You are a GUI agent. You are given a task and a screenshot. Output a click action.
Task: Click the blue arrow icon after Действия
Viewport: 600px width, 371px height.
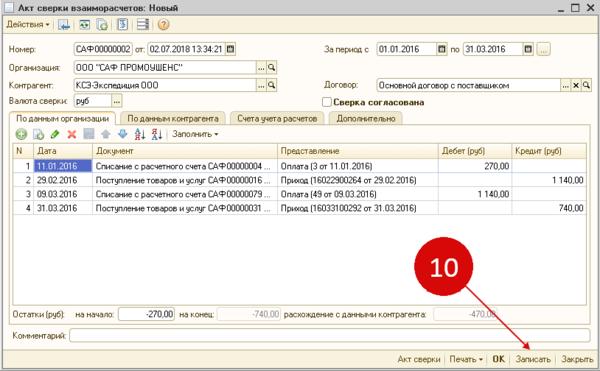(x=64, y=24)
